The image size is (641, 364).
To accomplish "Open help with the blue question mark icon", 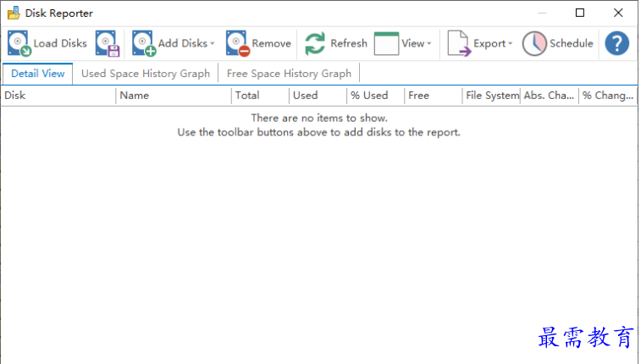I will (x=617, y=43).
